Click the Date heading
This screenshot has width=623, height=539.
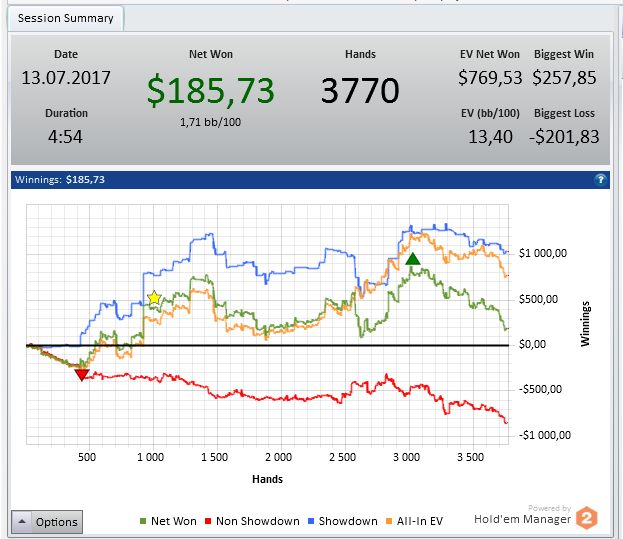pos(66,54)
